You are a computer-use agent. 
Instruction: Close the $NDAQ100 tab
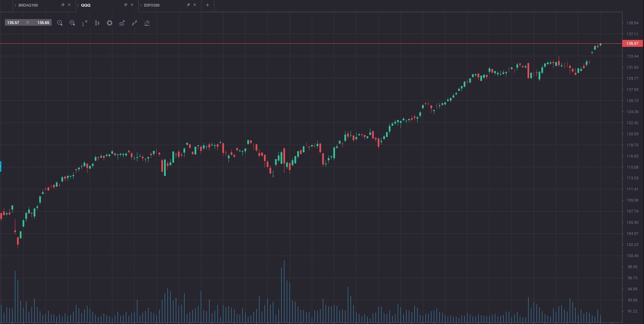(69, 5)
